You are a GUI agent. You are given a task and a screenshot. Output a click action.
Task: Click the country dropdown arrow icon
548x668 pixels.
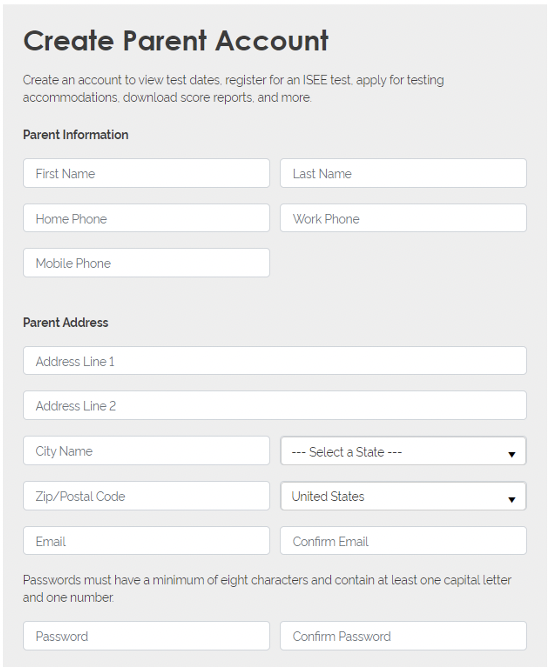tap(512, 499)
